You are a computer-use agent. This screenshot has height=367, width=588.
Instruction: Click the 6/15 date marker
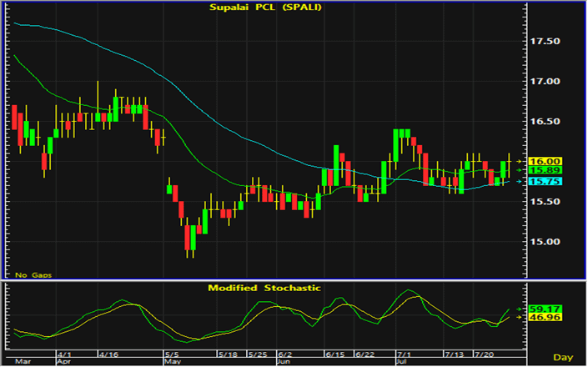334,354
